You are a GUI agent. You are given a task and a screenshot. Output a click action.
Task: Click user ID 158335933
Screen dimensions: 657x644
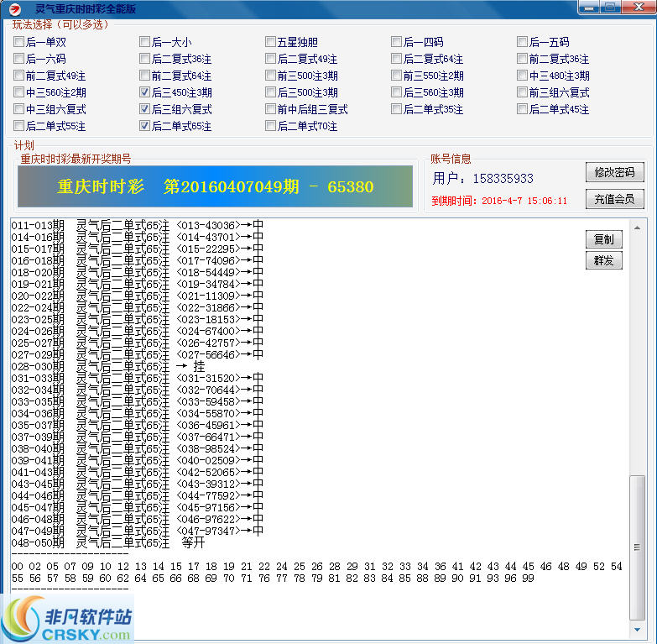pyautogui.click(x=503, y=179)
